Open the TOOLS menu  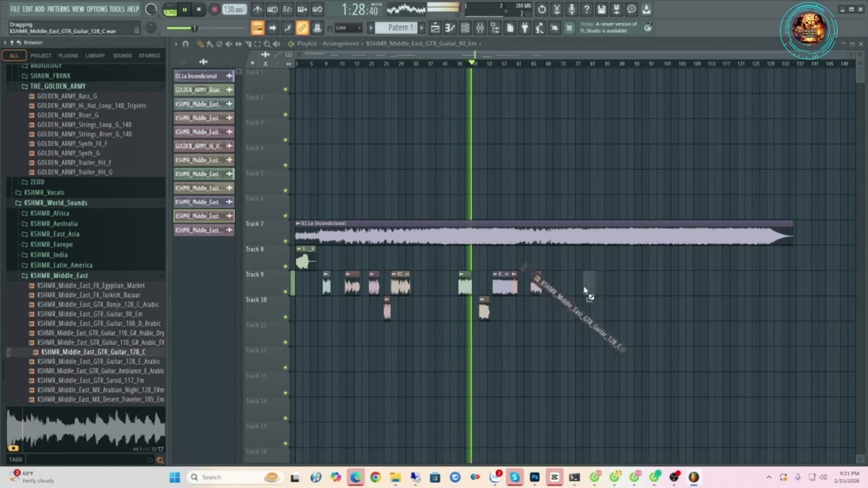(117, 9)
